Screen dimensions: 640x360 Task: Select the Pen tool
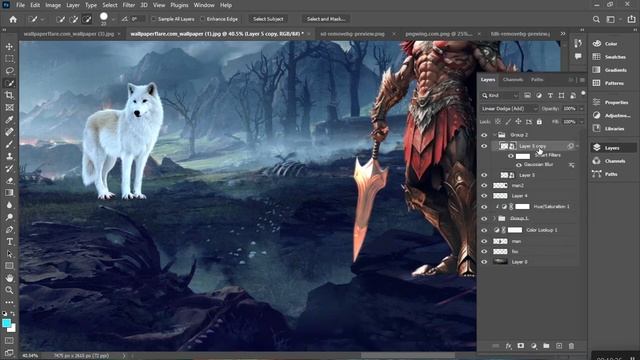tap(9, 229)
